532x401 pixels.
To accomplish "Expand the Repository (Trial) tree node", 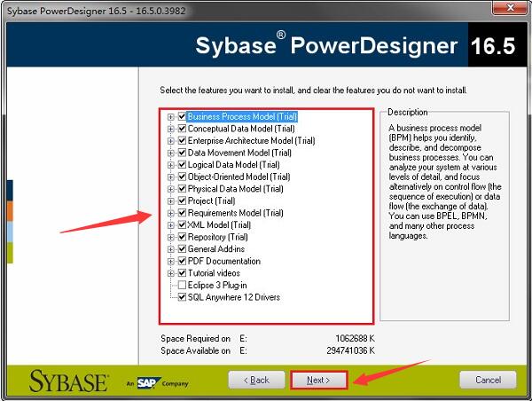I will point(171,238).
